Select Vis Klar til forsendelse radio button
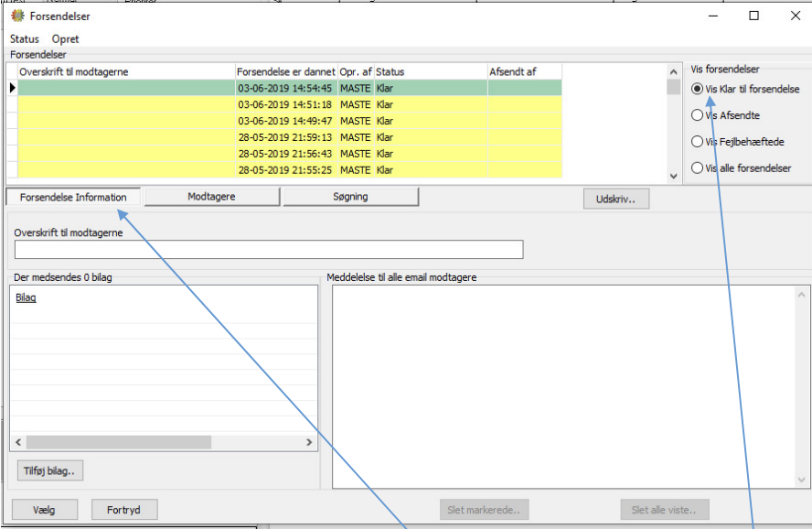Image resolution: width=812 pixels, height=529 pixels. point(697,89)
